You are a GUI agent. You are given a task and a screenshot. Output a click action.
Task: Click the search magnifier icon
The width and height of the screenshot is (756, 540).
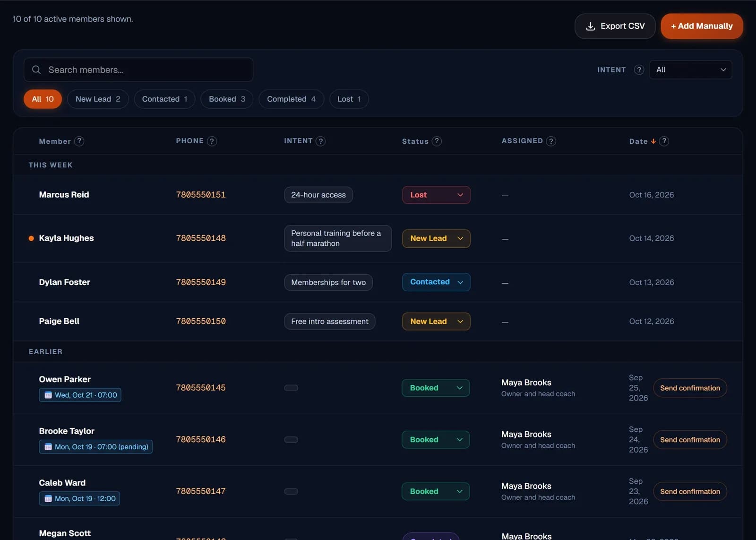tap(36, 70)
